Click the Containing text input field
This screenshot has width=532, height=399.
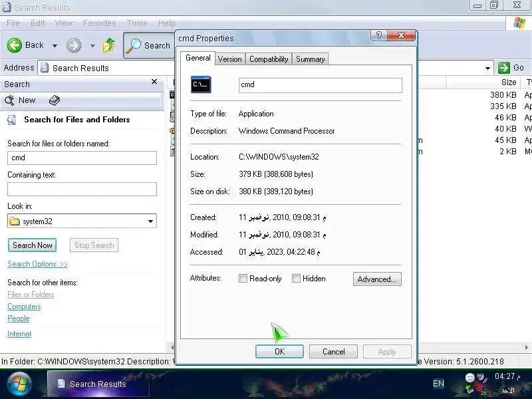point(82,189)
